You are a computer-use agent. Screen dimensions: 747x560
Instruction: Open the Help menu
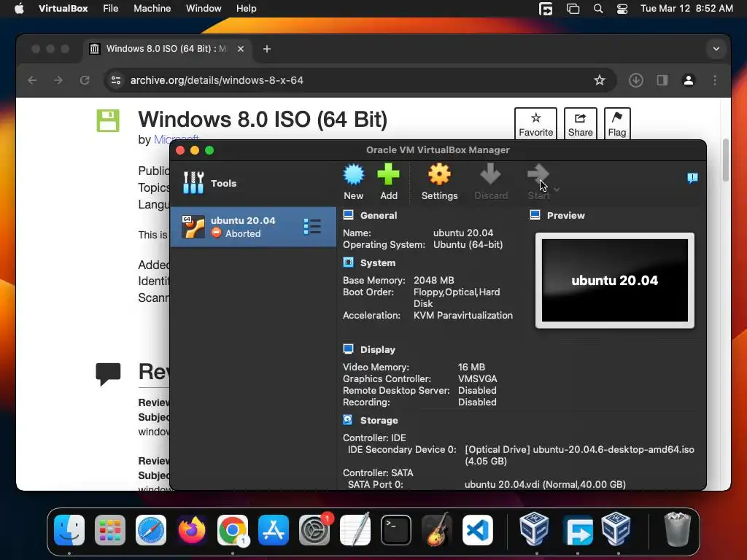pyautogui.click(x=247, y=9)
